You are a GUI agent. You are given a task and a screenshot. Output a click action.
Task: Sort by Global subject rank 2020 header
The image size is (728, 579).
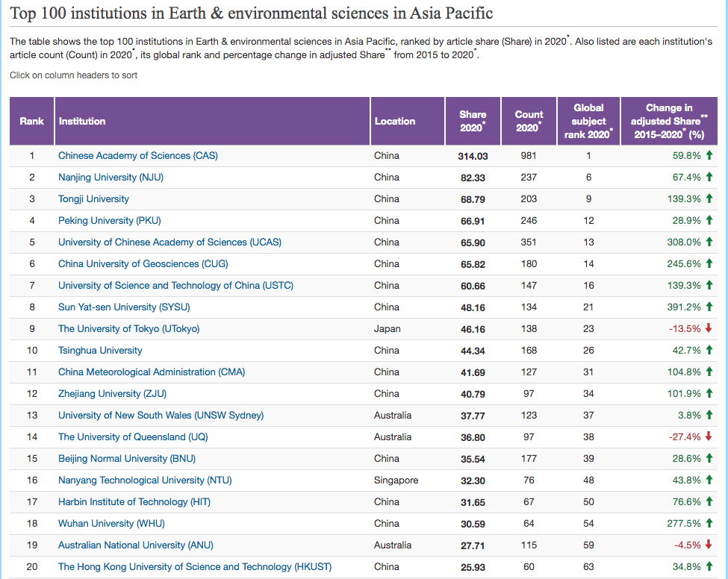coord(588,121)
